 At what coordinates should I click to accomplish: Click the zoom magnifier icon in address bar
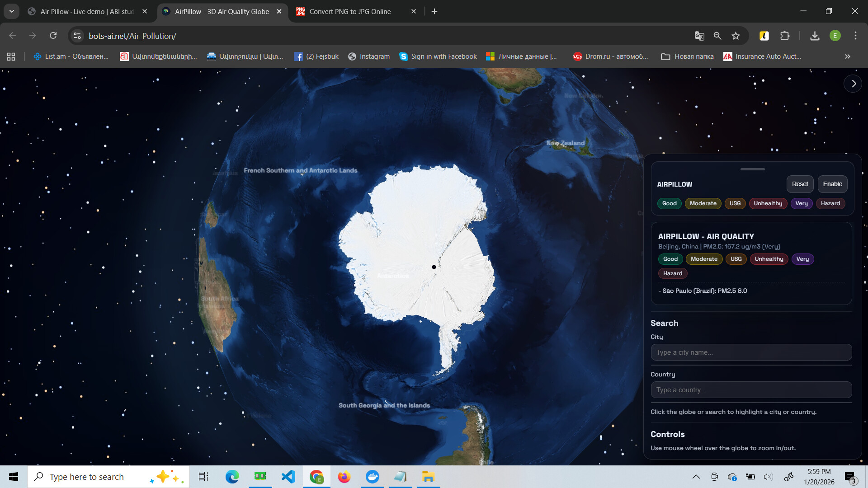click(717, 36)
